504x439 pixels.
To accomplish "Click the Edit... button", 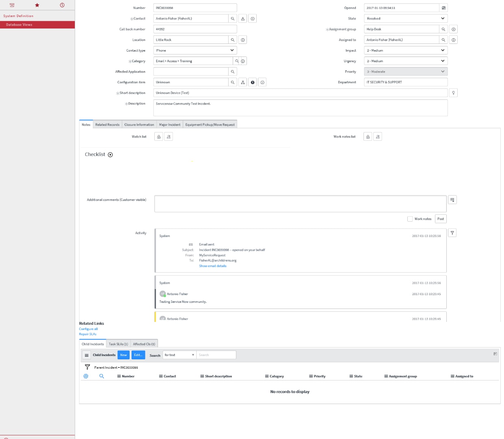I will [x=138, y=355].
